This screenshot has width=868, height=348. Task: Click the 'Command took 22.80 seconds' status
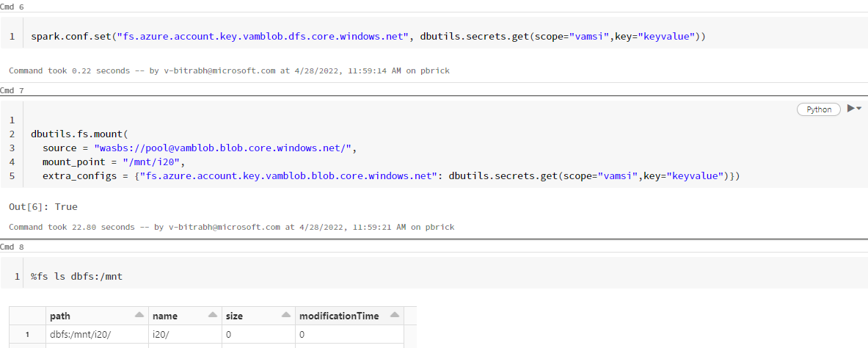pos(231,227)
